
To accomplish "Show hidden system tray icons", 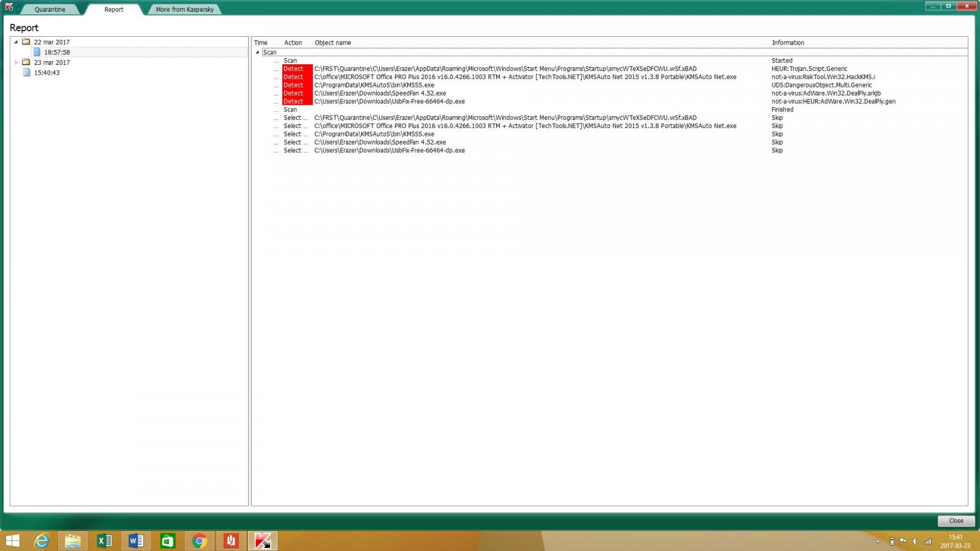I will 878,541.
